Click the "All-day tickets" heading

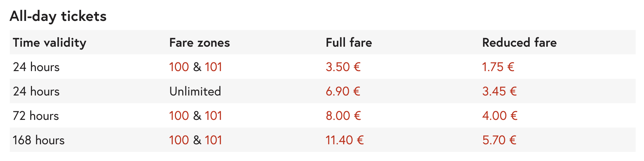tap(58, 16)
